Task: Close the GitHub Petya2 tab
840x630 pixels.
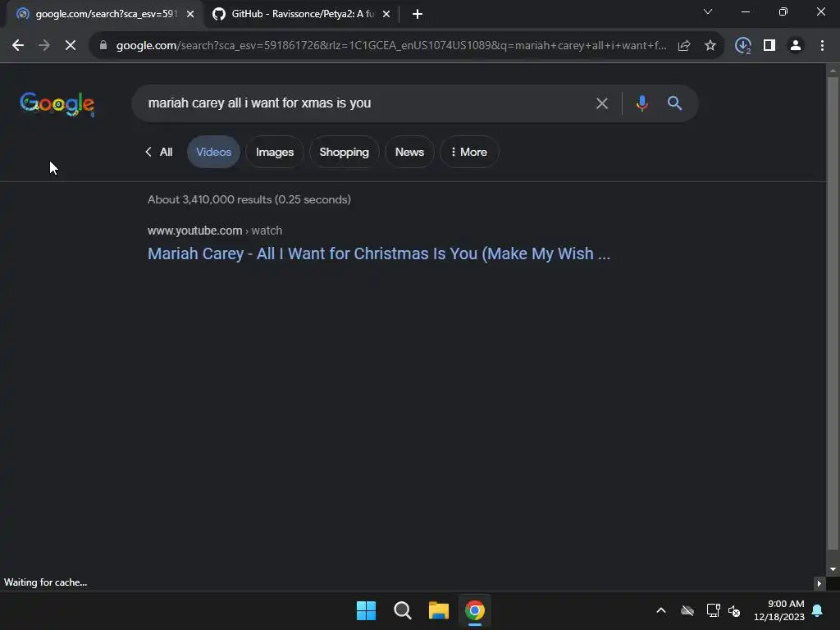Action: 386,14
